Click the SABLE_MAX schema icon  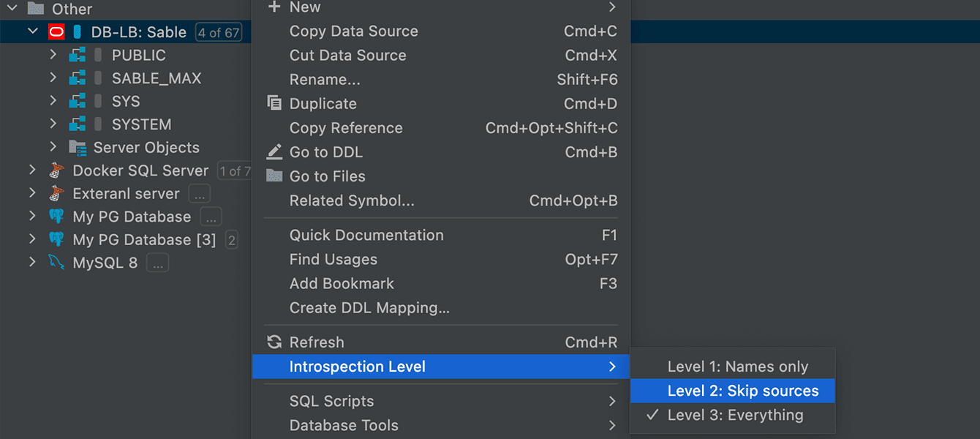click(78, 78)
